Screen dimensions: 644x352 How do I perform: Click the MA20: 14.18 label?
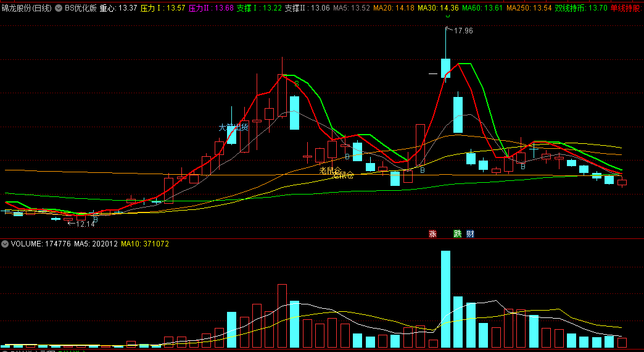tap(394, 8)
